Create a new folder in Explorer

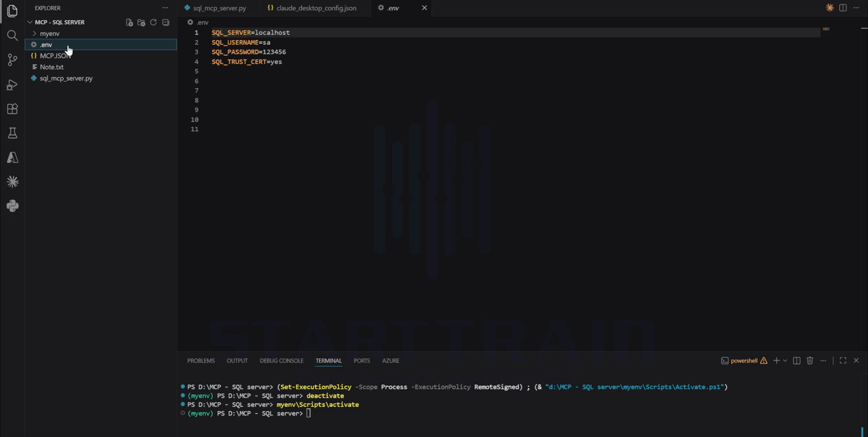click(141, 22)
